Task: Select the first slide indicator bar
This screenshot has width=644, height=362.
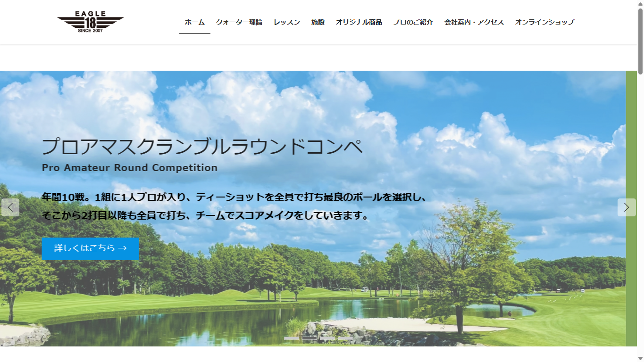Action: click(x=292, y=338)
